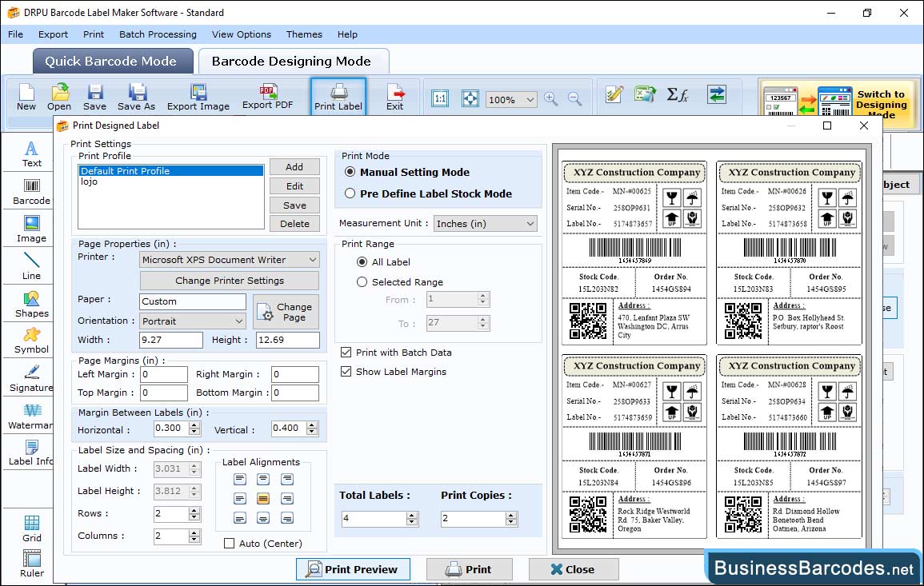924x586 pixels.
Task: Click the zoom in magnifier icon
Action: click(x=551, y=98)
